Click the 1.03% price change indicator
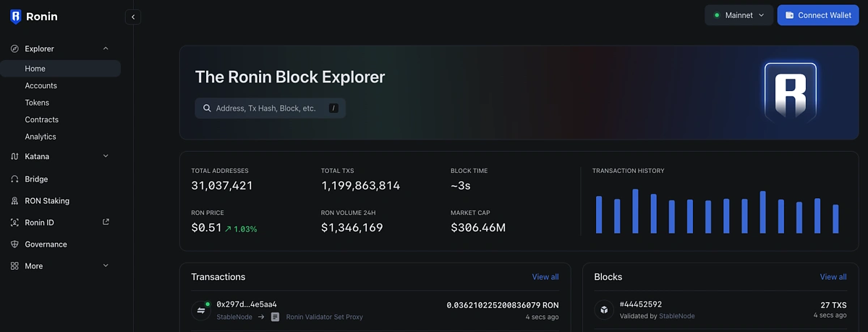 pos(241,229)
